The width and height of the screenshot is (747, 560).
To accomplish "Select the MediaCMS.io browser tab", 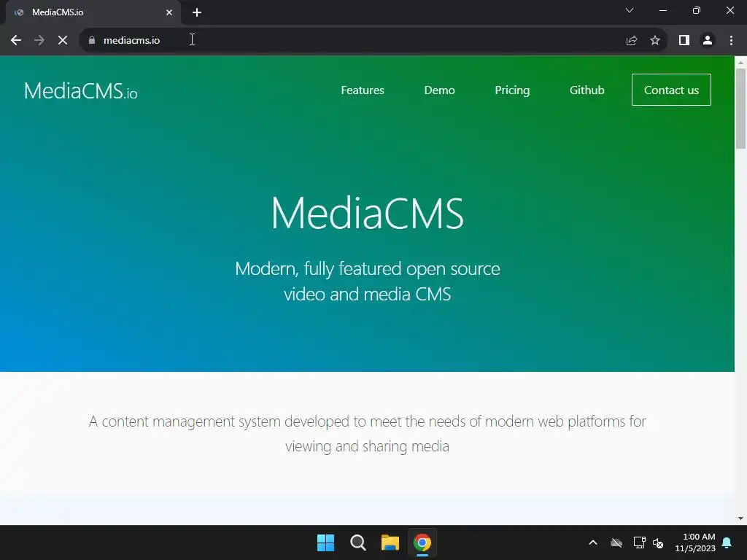I will pyautogui.click(x=93, y=12).
